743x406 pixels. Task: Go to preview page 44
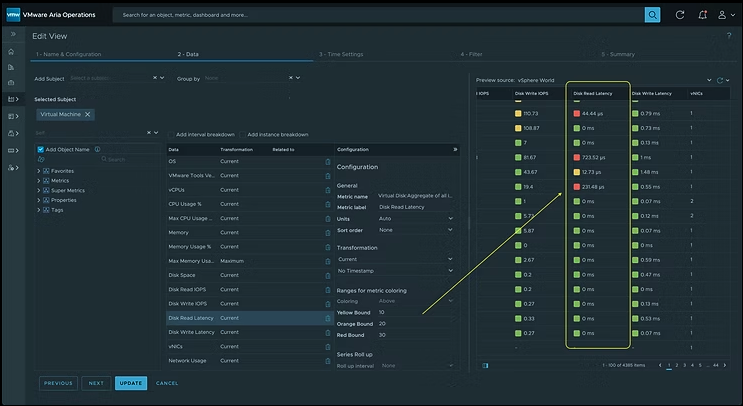pos(716,365)
